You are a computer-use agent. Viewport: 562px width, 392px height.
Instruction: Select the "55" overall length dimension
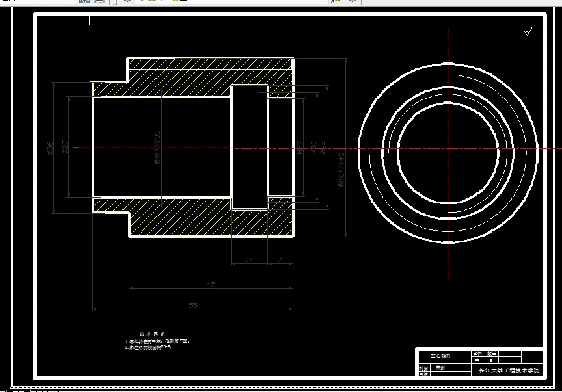tap(193, 306)
